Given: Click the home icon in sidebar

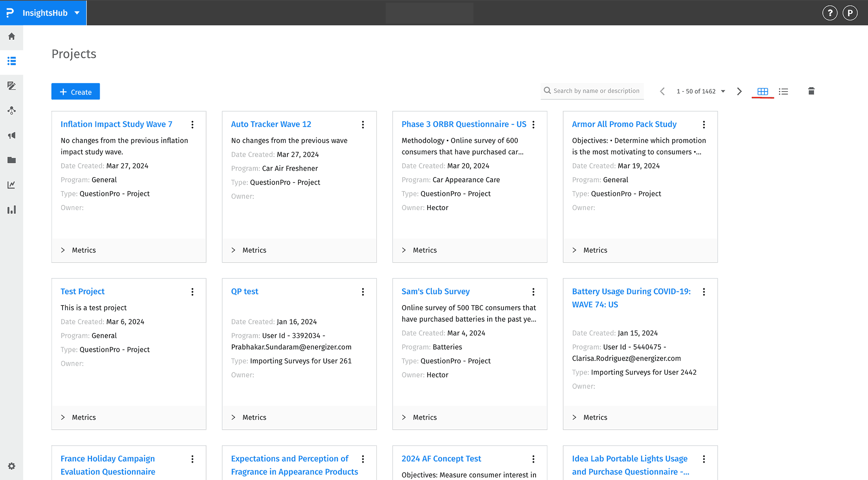Looking at the screenshot, I should (12, 36).
